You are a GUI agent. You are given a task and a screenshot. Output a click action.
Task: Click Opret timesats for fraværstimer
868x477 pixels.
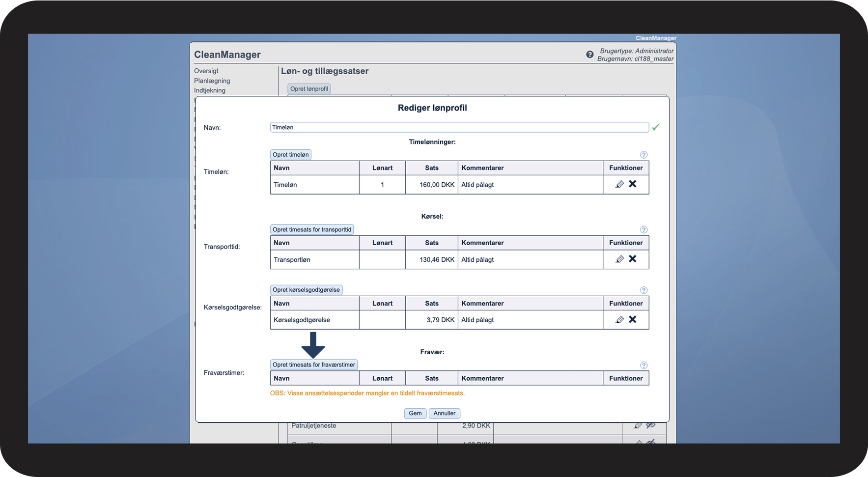coord(313,365)
